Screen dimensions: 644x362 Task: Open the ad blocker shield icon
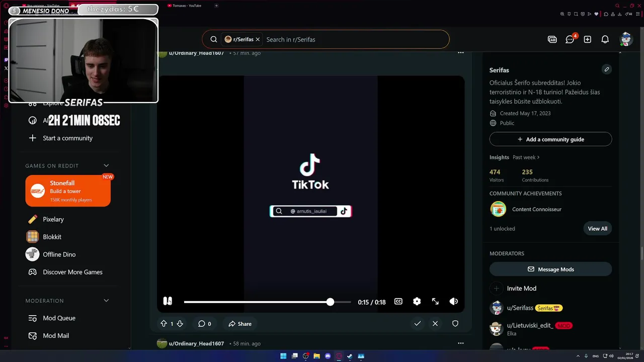[x=583, y=14]
